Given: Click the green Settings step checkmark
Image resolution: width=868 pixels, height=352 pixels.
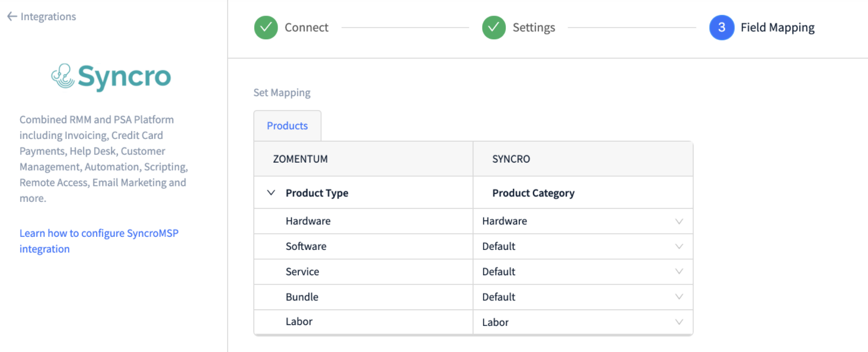Looking at the screenshot, I should (x=493, y=27).
